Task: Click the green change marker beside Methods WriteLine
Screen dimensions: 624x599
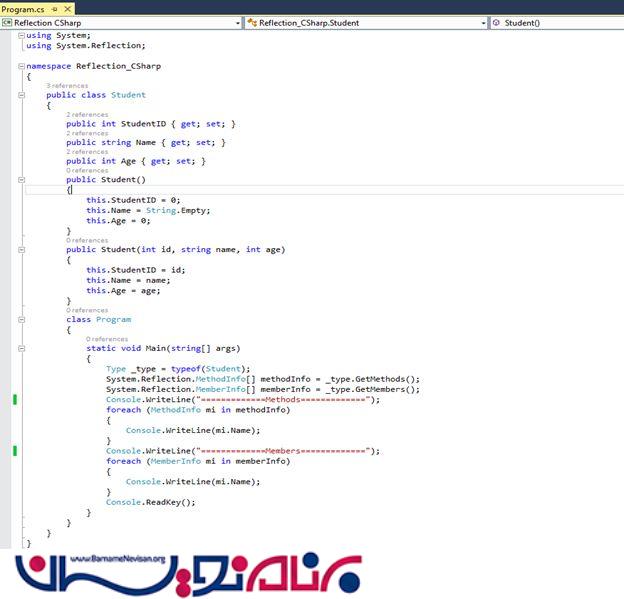Action: point(15,400)
